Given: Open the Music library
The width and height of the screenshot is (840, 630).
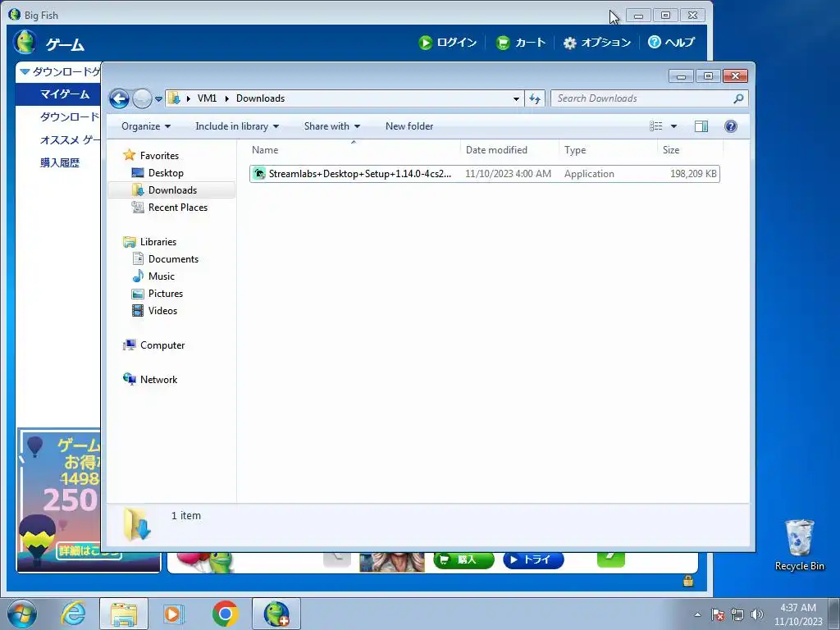Looking at the screenshot, I should [162, 276].
